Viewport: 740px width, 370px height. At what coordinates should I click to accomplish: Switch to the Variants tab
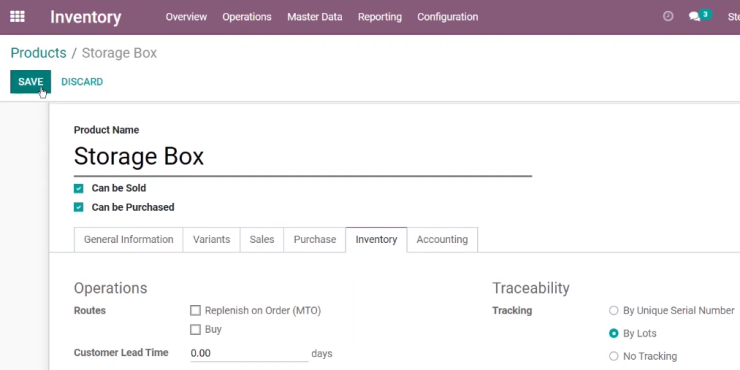(211, 240)
